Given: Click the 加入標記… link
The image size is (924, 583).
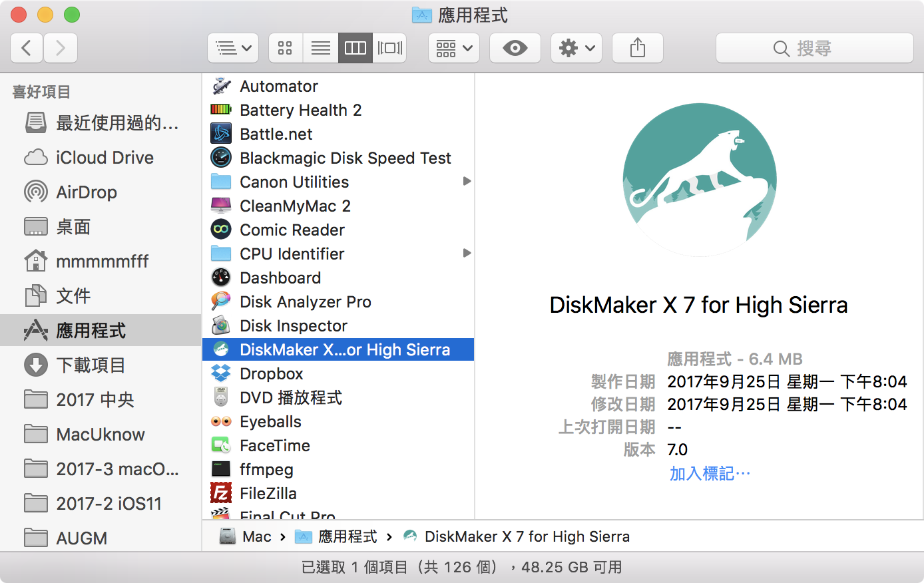Looking at the screenshot, I should (710, 473).
